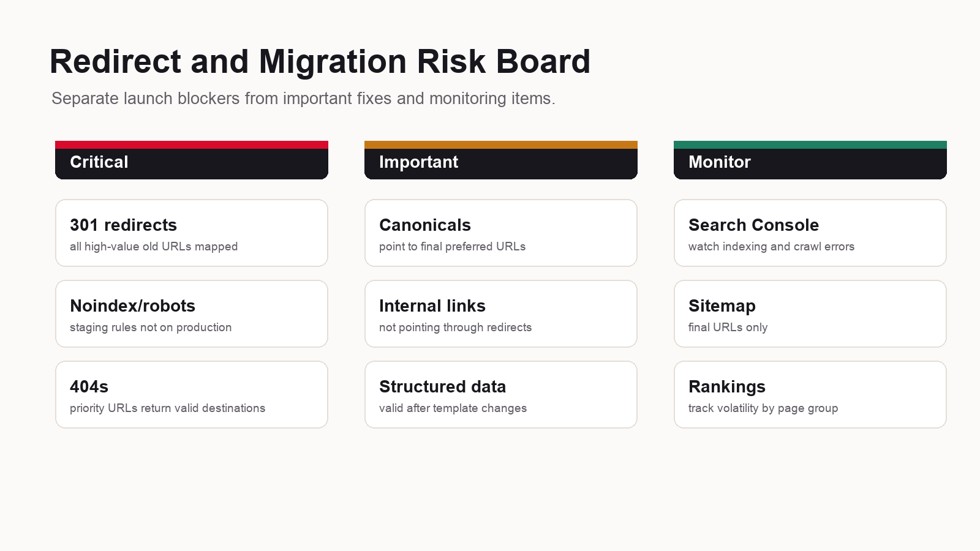
Task: Open the Sitemap card
Action: [x=810, y=313]
